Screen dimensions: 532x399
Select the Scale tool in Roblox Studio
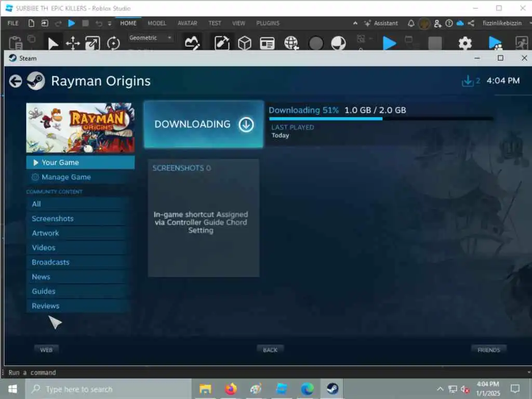(x=92, y=44)
